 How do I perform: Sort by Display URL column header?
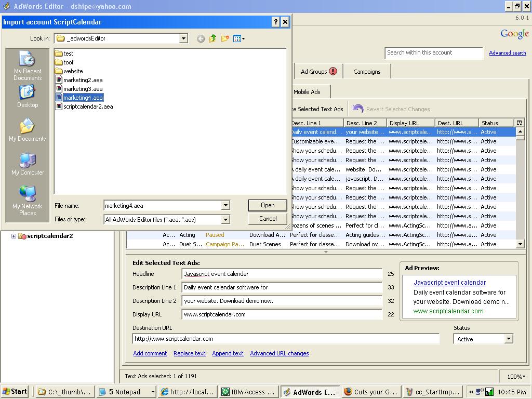[411, 123]
